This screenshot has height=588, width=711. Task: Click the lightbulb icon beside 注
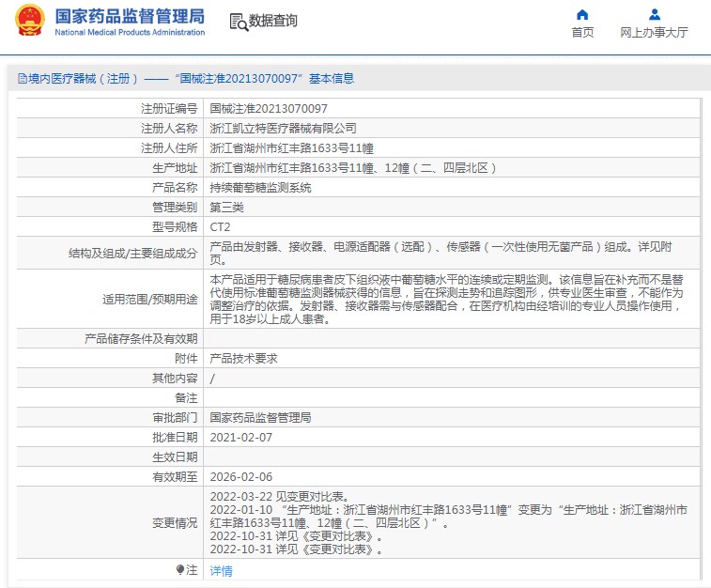[x=180, y=569]
